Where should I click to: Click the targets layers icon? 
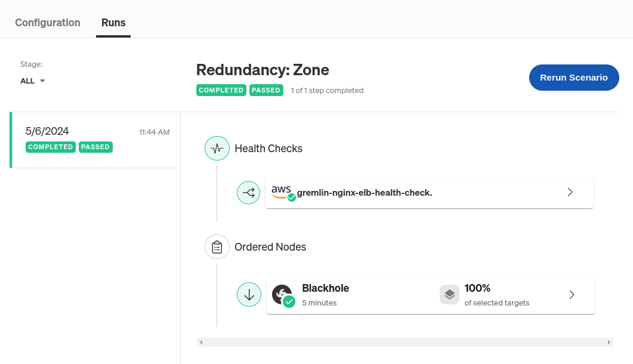pyautogui.click(x=449, y=295)
